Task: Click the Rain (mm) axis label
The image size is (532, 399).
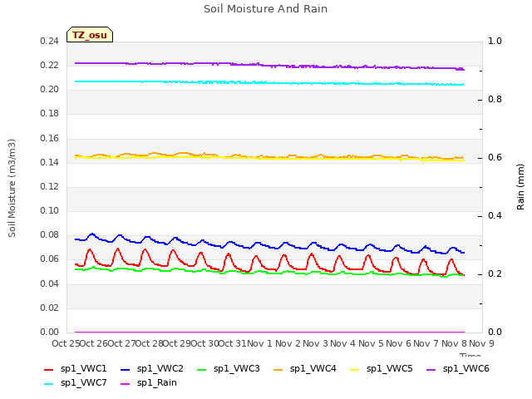Action: [520, 187]
